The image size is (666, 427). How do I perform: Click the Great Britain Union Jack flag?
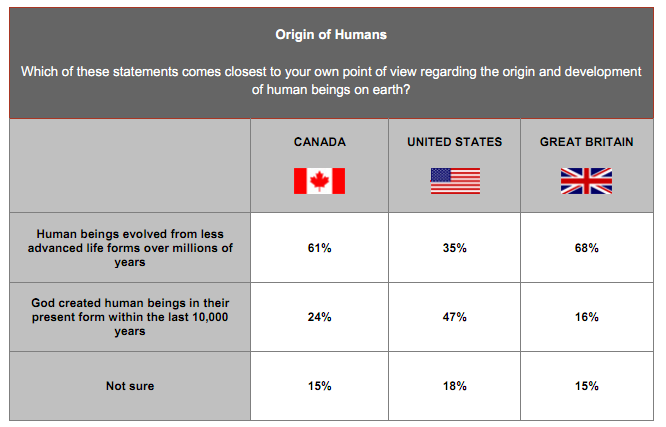[x=586, y=181]
